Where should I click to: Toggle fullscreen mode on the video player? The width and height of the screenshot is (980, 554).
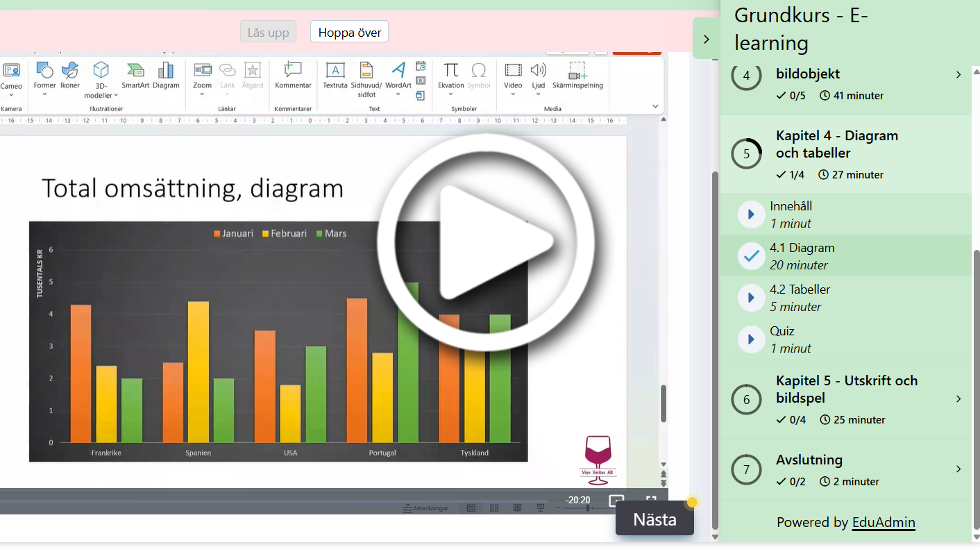tap(651, 500)
